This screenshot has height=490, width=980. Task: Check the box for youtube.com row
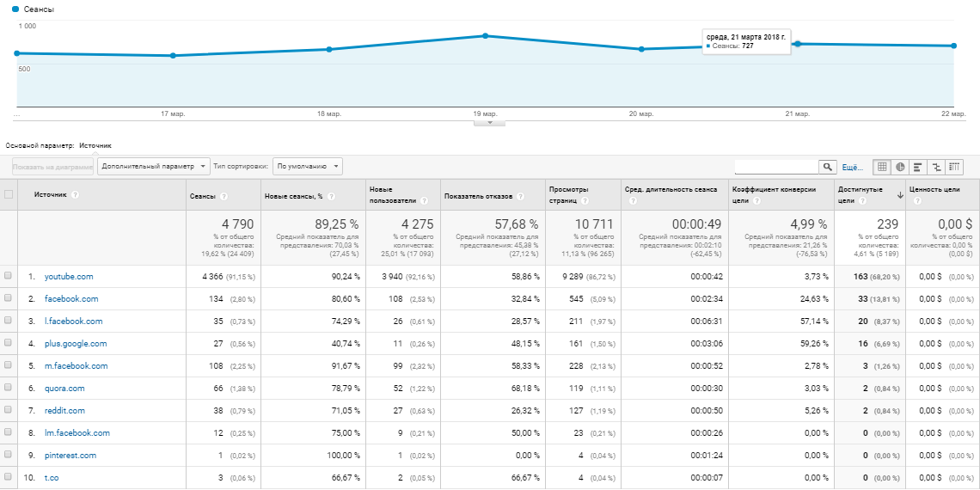pyautogui.click(x=9, y=276)
